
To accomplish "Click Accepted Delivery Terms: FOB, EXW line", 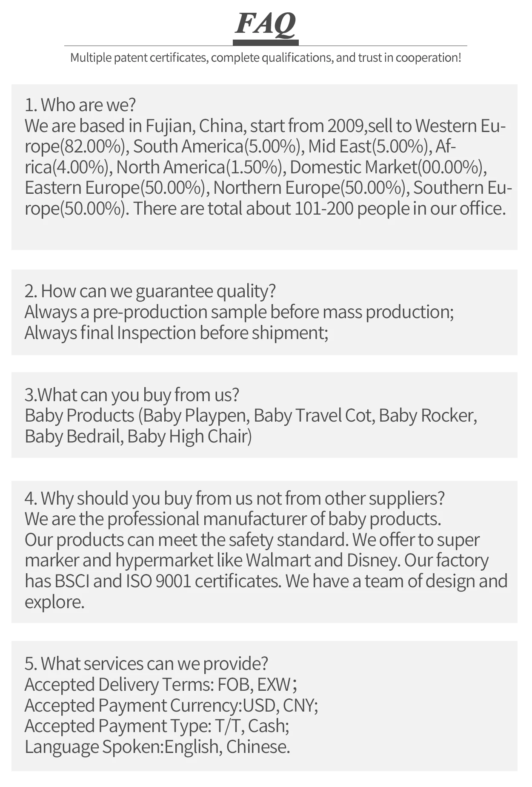I will coord(161,685).
